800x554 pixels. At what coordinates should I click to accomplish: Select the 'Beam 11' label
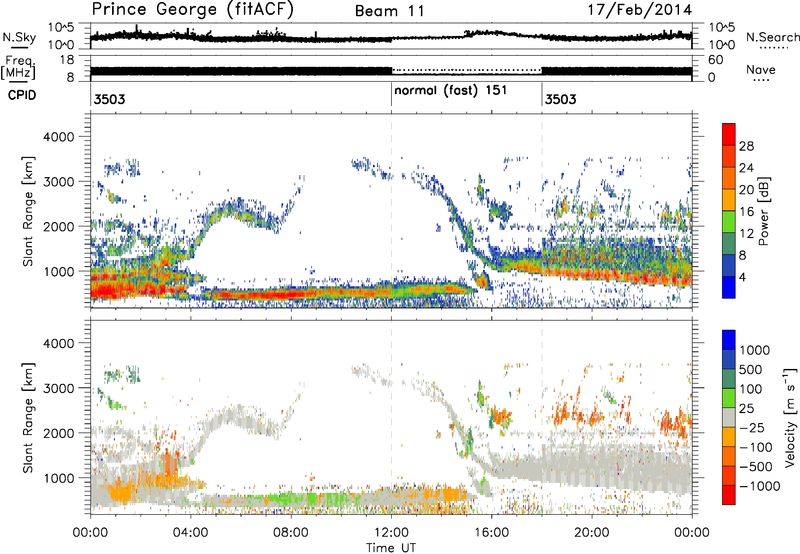click(390, 11)
